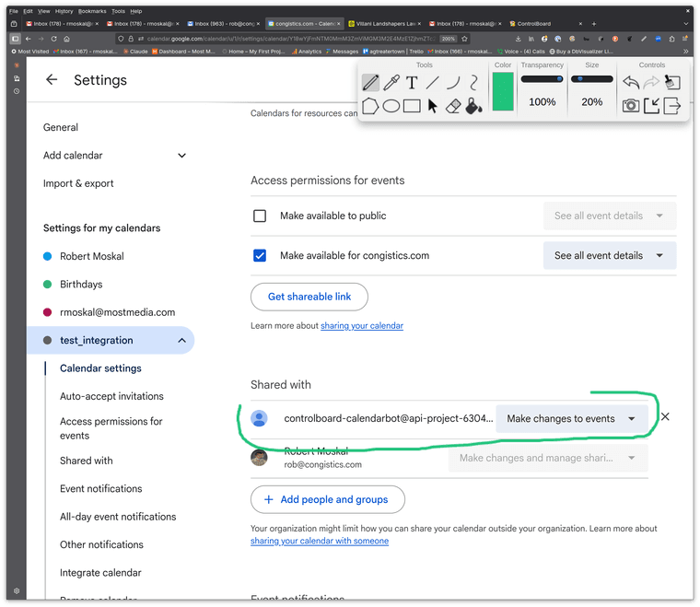Go back using the Settings back arrow
Viewport: 700px width, 607px height.
52,80
